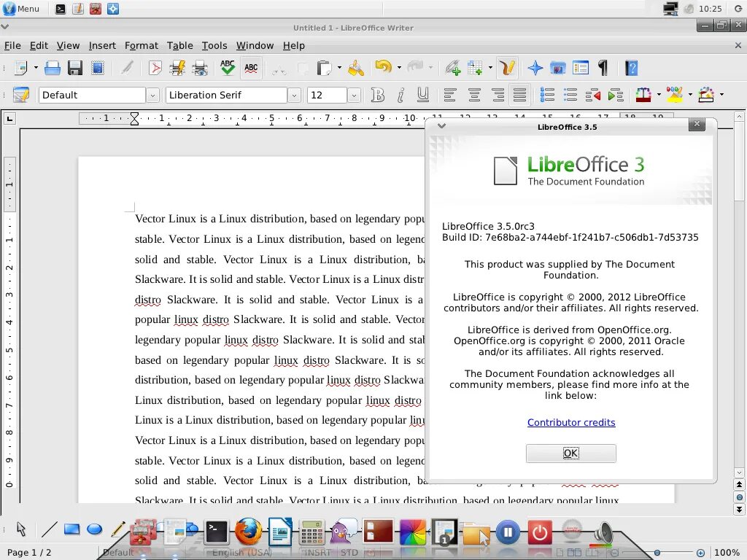Run Spelling and Grammar check

228,68
